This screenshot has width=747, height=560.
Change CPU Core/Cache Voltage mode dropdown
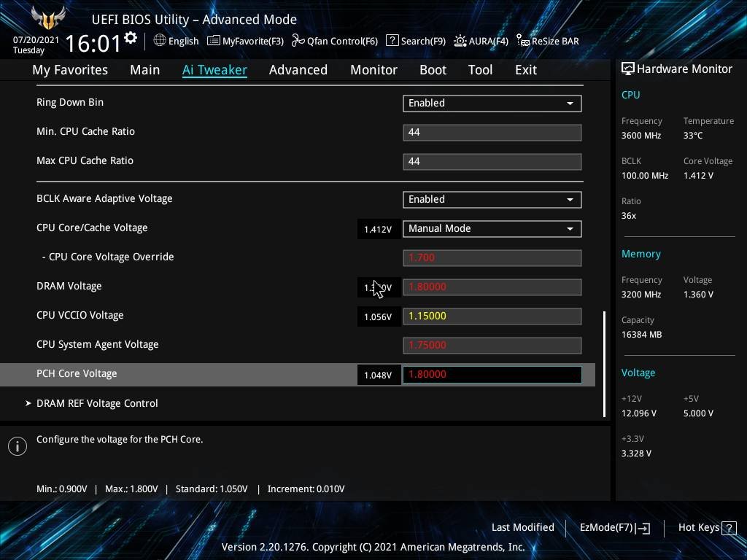point(492,228)
